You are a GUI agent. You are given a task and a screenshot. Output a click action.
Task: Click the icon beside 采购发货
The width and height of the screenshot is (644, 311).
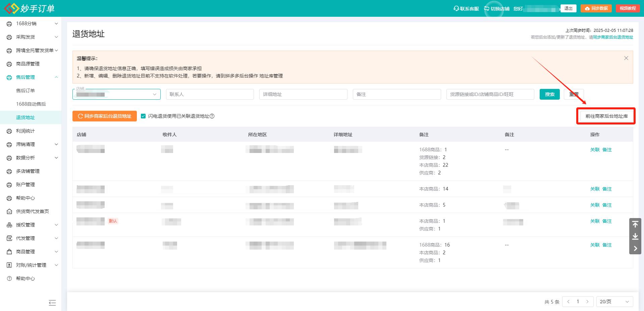[9, 37]
